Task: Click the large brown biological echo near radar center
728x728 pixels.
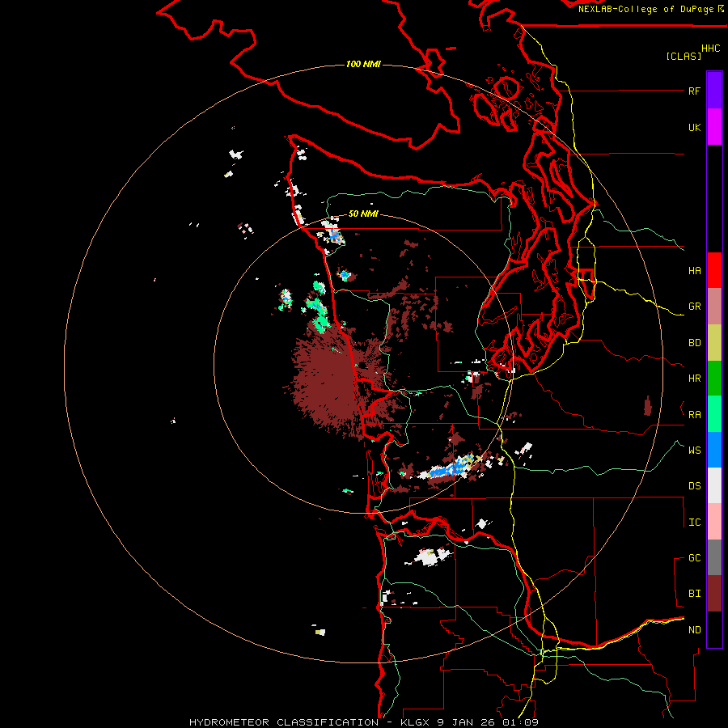Action: pyautogui.click(x=330, y=385)
